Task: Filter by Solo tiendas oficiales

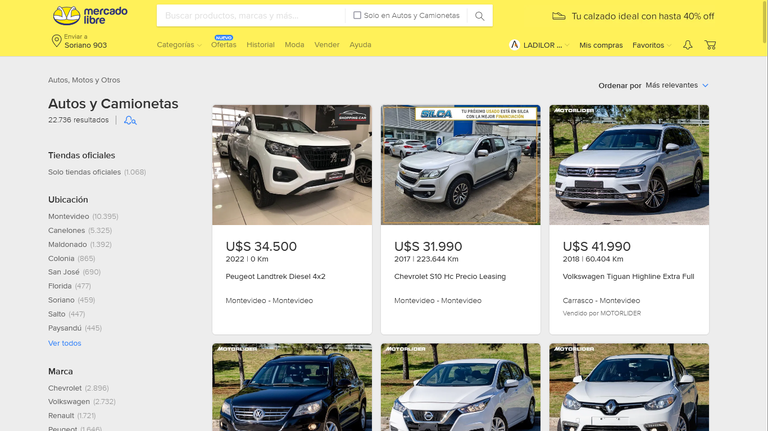Action: (x=97, y=172)
